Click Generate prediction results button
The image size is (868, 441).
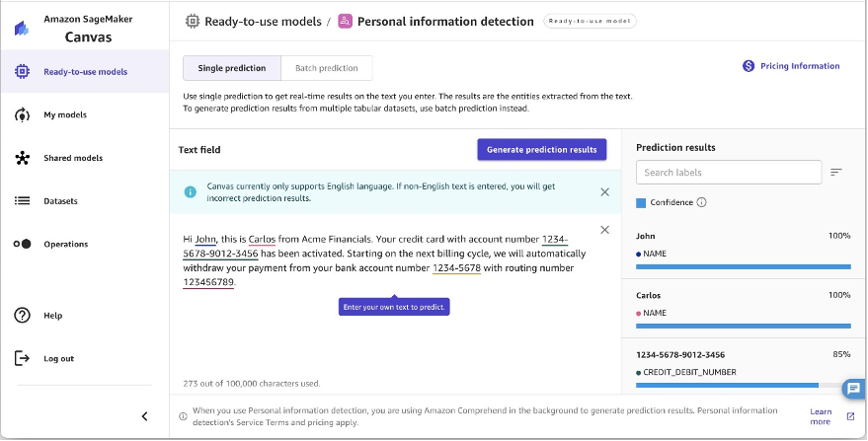(541, 149)
